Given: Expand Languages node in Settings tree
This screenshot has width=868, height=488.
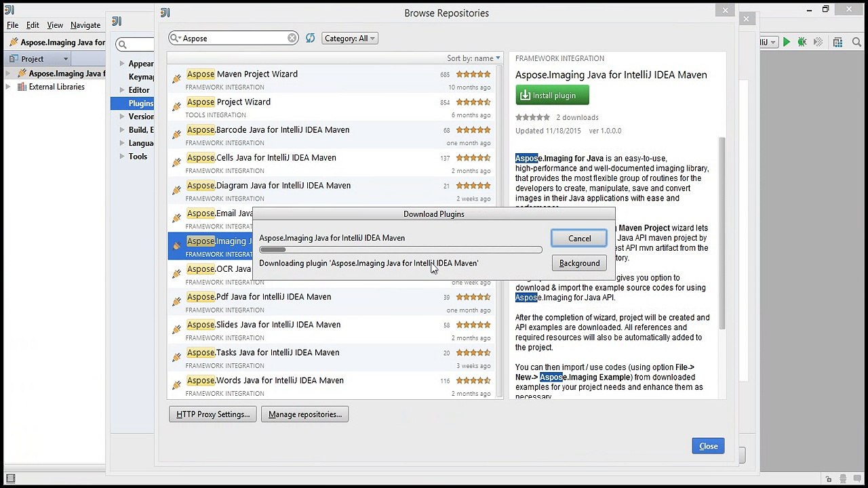Looking at the screenshot, I should [122, 143].
